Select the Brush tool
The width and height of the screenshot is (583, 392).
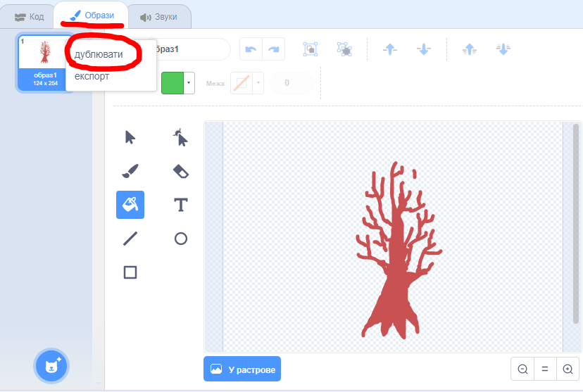click(130, 171)
